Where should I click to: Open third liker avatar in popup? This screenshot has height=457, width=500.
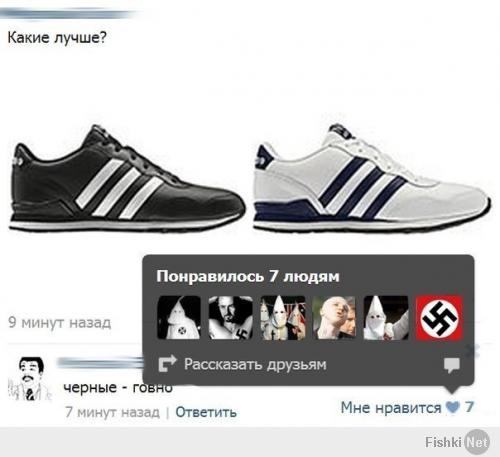click(283, 317)
